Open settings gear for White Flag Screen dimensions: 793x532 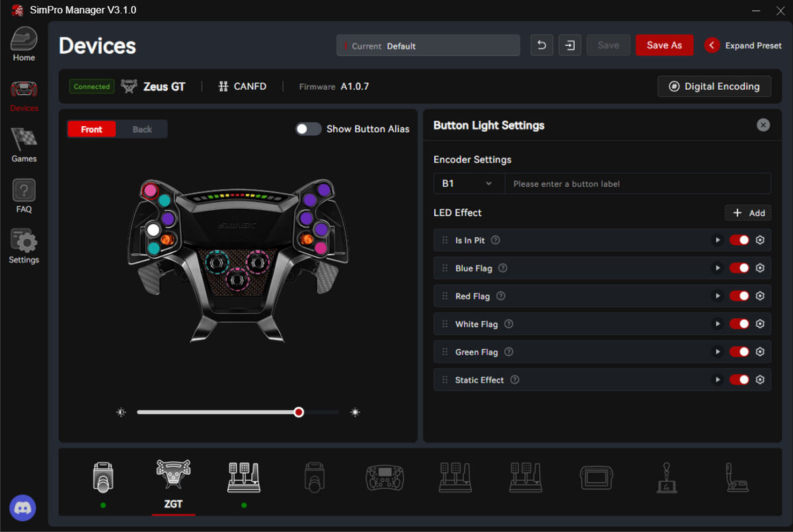[x=760, y=324]
